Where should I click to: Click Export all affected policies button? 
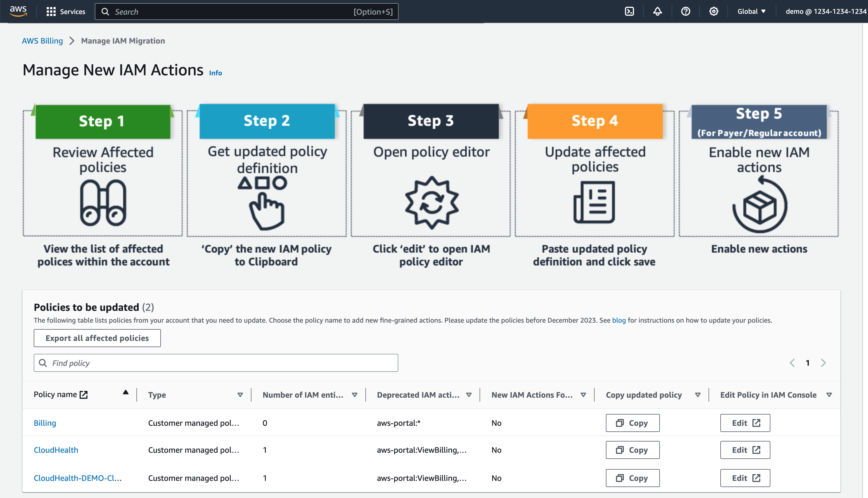pos(97,338)
